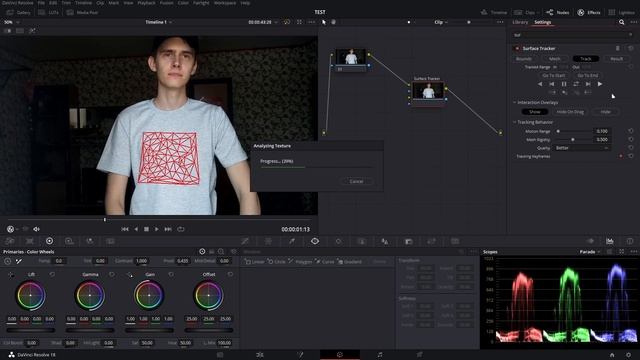The width and height of the screenshot is (640, 360).
Task: Open the Timeline 1 dropdown
Action: pos(158,22)
